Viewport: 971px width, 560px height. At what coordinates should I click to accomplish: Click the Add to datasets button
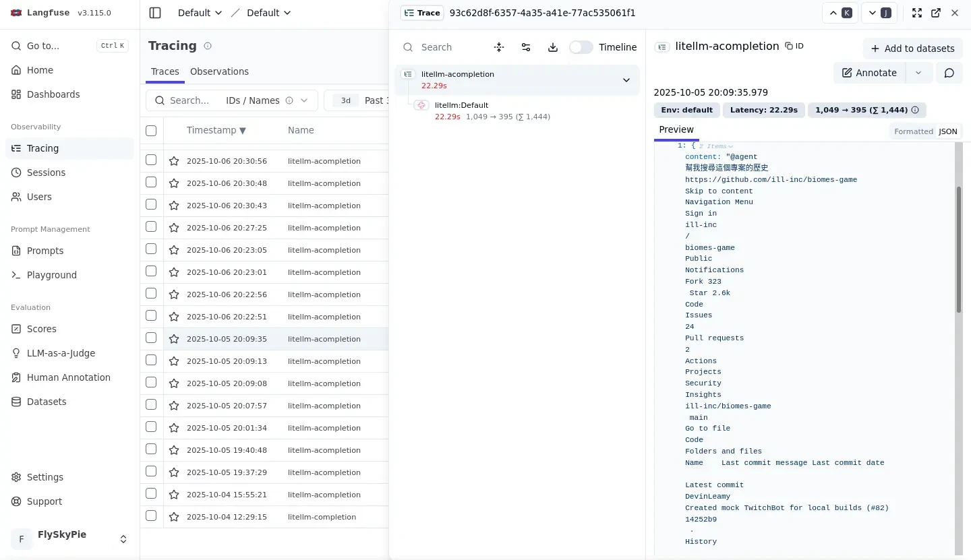(912, 49)
